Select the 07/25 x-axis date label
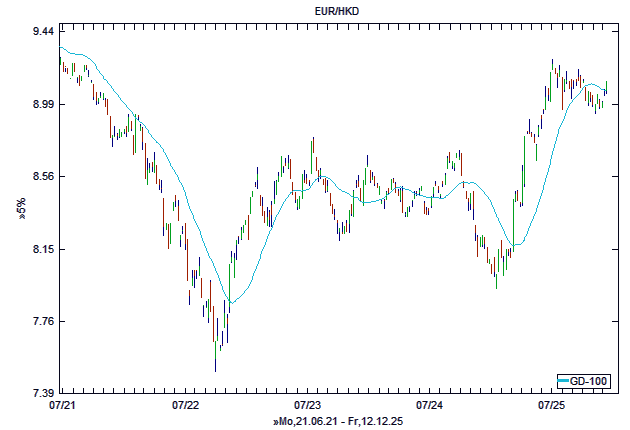Screen dimensions: 630x430 tap(552, 406)
